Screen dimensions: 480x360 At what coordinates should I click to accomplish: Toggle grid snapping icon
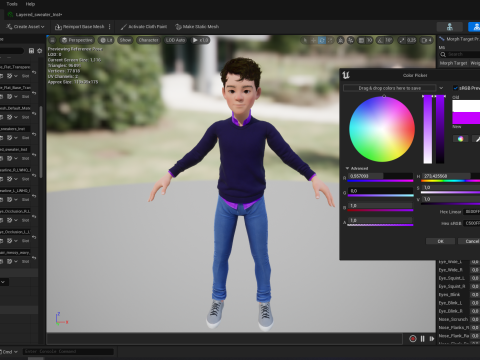click(361, 40)
